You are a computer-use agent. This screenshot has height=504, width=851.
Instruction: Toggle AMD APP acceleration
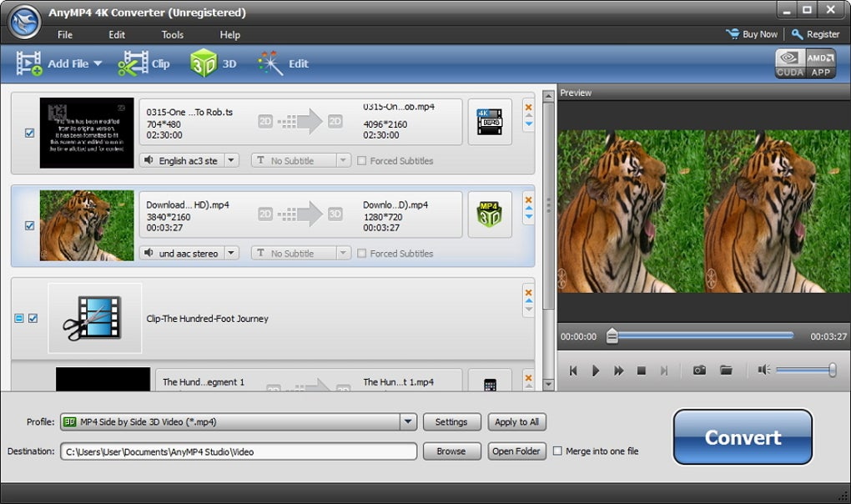[x=820, y=63]
